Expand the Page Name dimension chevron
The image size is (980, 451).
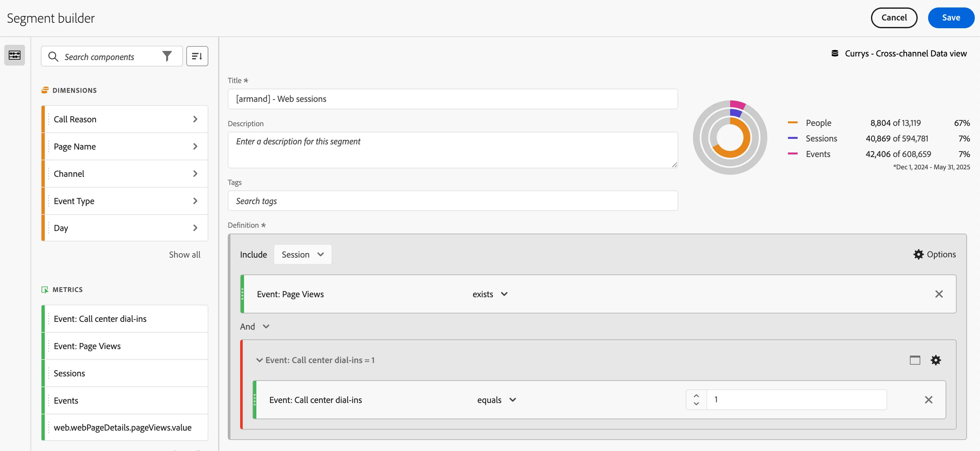[x=195, y=146]
